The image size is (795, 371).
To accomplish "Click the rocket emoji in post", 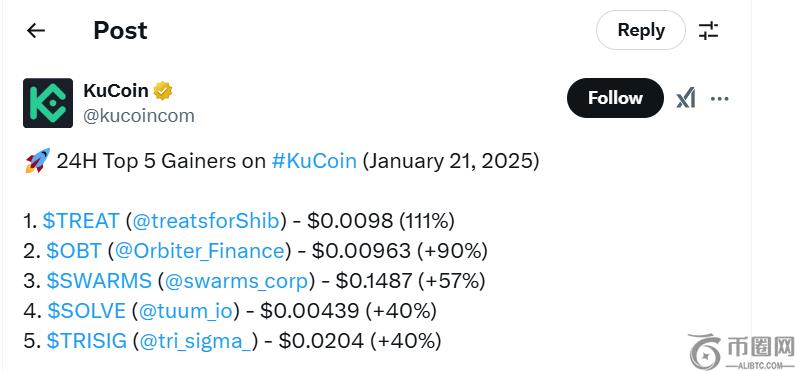I will coord(38,161).
